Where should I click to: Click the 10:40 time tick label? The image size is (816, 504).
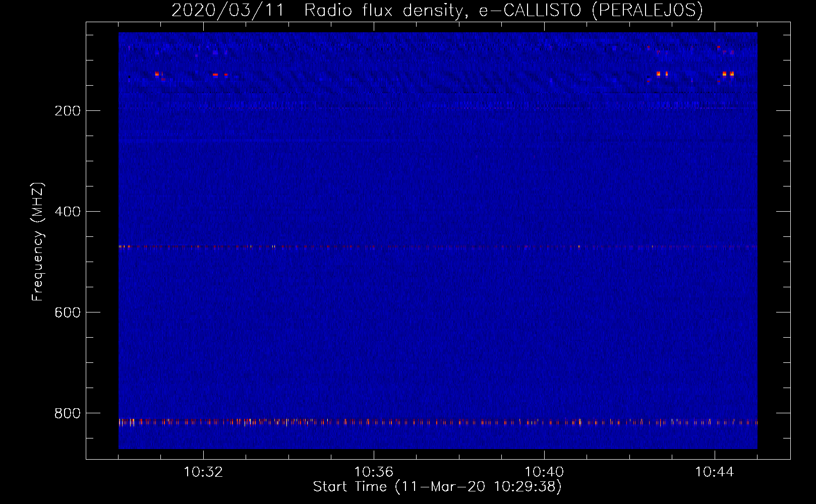(544, 472)
